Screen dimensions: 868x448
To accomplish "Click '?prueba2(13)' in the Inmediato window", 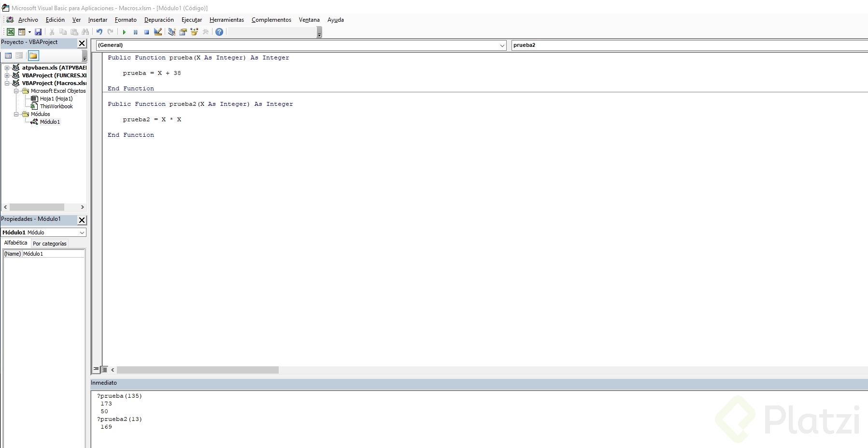I will (119, 419).
